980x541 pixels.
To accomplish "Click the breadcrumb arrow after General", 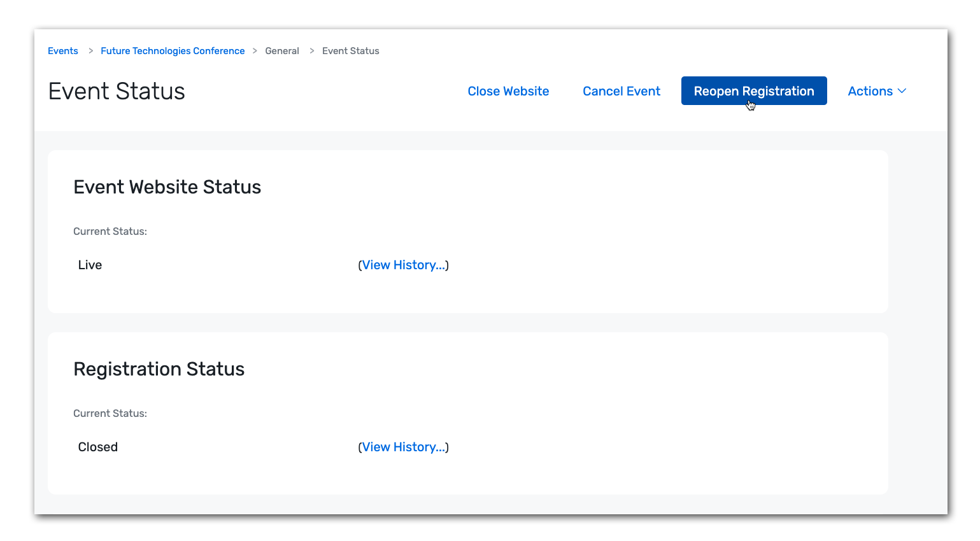I will [312, 51].
